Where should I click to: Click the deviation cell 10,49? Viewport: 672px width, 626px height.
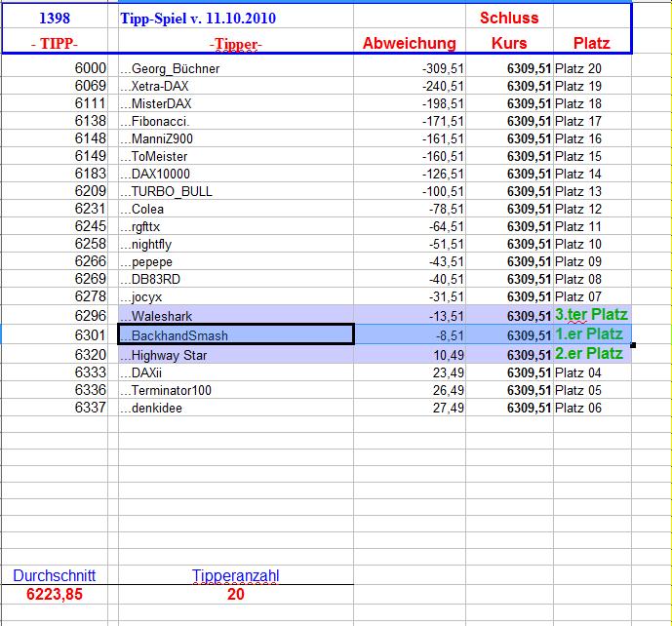(x=410, y=354)
